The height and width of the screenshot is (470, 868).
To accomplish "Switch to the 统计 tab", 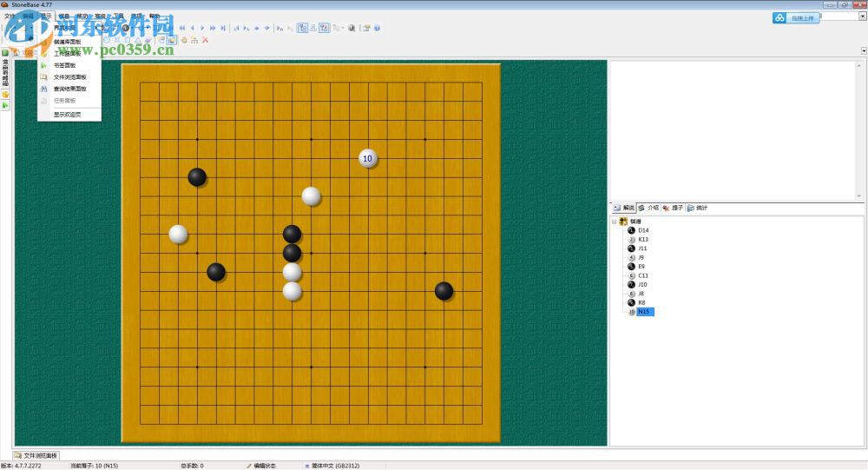I will [697, 208].
